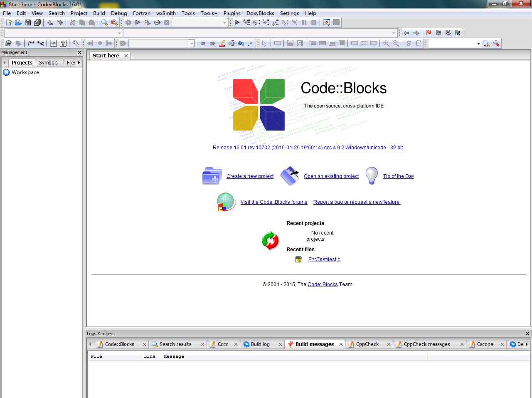The image size is (532, 398).
Task: Select the Workspace tree item
Action: pos(25,72)
